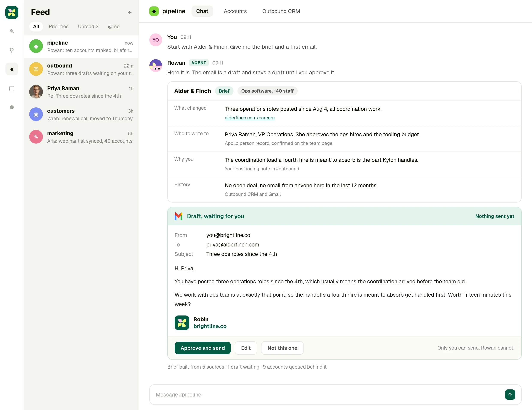Image resolution: width=532 pixels, height=410 pixels.
Task: Open the marketing conversation in feed
Action: pos(81,137)
